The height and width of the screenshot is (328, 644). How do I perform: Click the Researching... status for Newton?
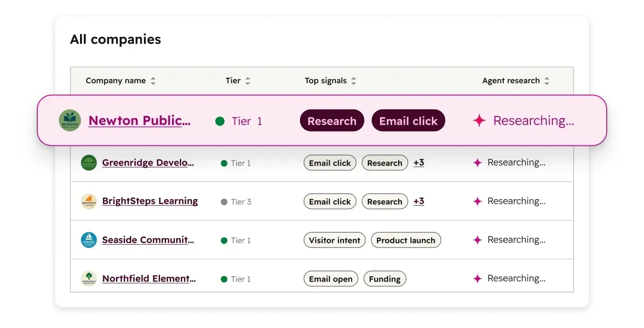(x=534, y=121)
